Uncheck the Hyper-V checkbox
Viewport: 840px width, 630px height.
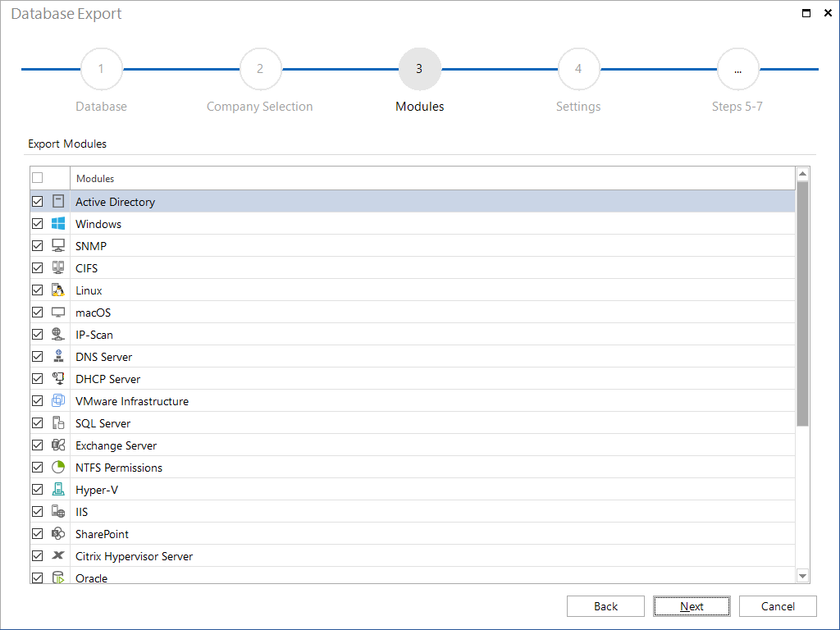coord(38,489)
